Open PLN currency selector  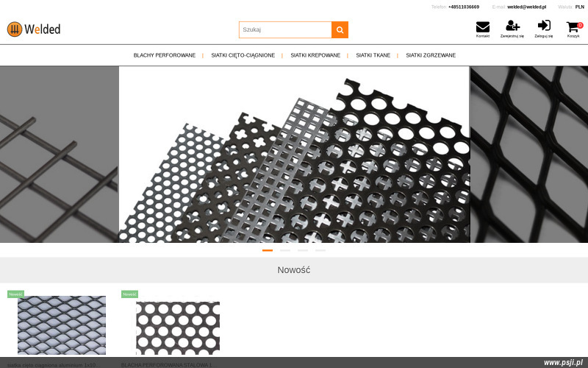[x=579, y=7]
